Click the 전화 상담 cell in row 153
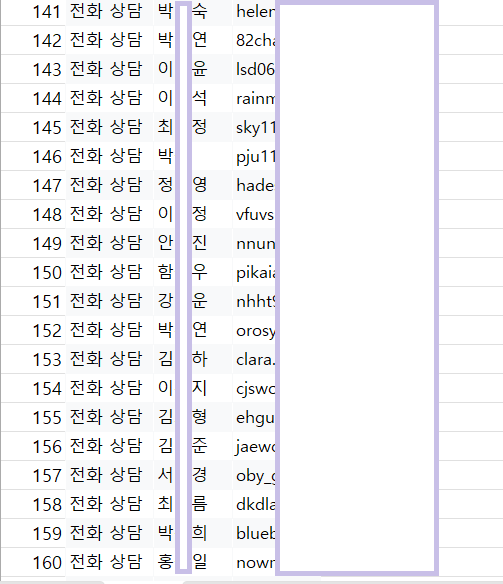This screenshot has width=503, height=584. pos(109,359)
